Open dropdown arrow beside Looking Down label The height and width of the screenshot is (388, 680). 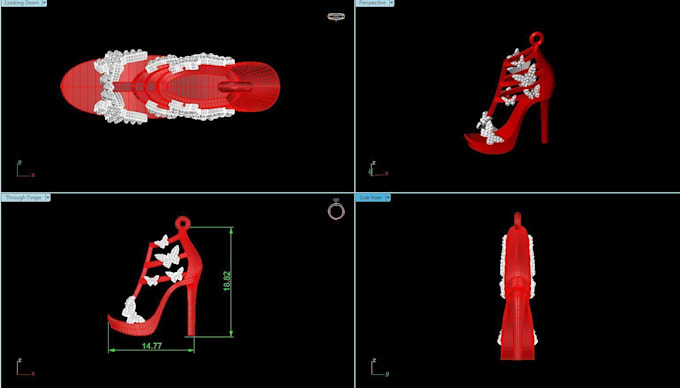point(44,3)
